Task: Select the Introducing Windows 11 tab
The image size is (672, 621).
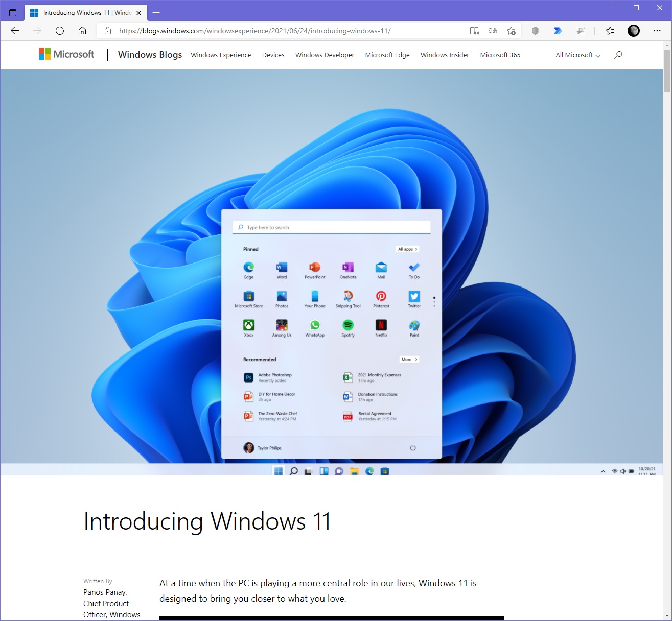Action: point(85,13)
